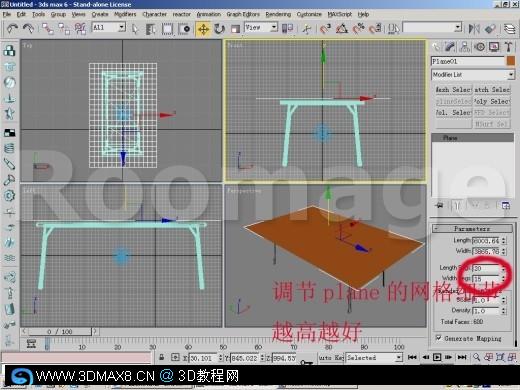
Task: Open the Select by Name dialog icon
Action: (151, 29)
